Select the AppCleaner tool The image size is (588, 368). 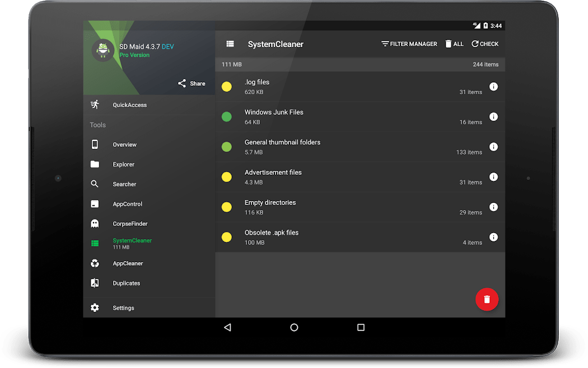(x=128, y=263)
